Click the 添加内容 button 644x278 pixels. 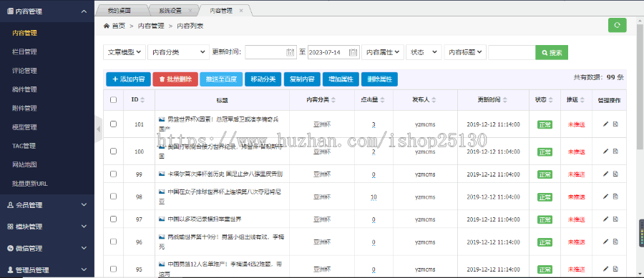tap(129, 79)
